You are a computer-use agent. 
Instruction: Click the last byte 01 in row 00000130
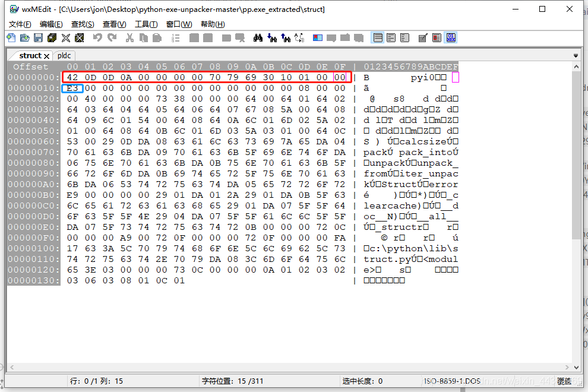point(179,280)
